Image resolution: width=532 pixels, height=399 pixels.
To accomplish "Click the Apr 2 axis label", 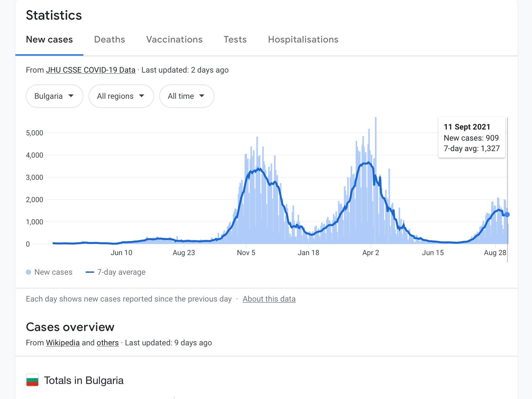I will (x=370, y=253).
